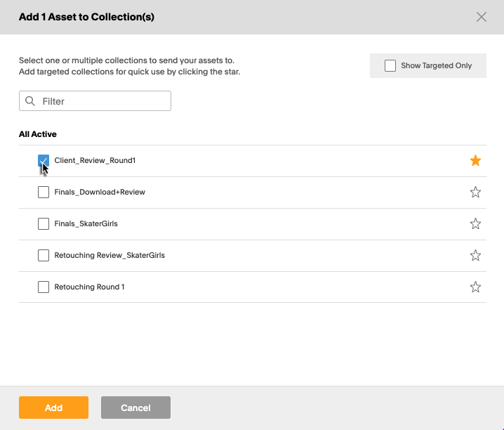Screen dimensions: 504x430
Task: Select the Finals_SkaterGirls collection name
Action: [86, 223]
